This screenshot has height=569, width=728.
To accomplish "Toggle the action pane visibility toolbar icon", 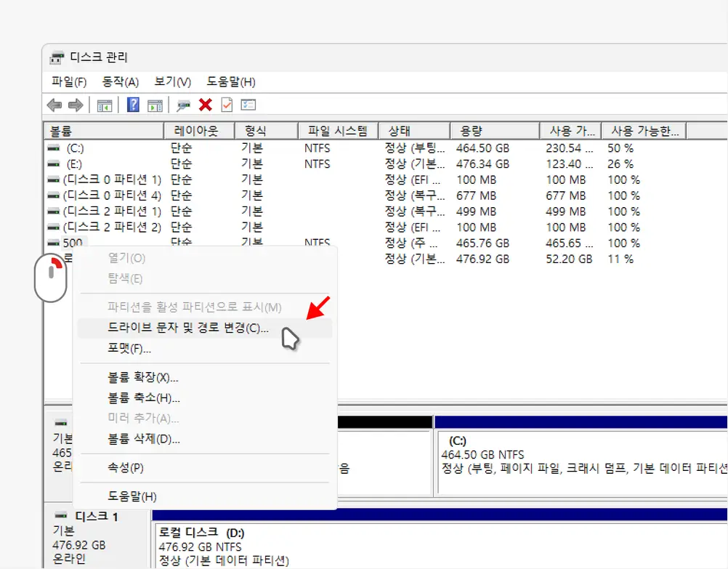I will click(154, 105).
